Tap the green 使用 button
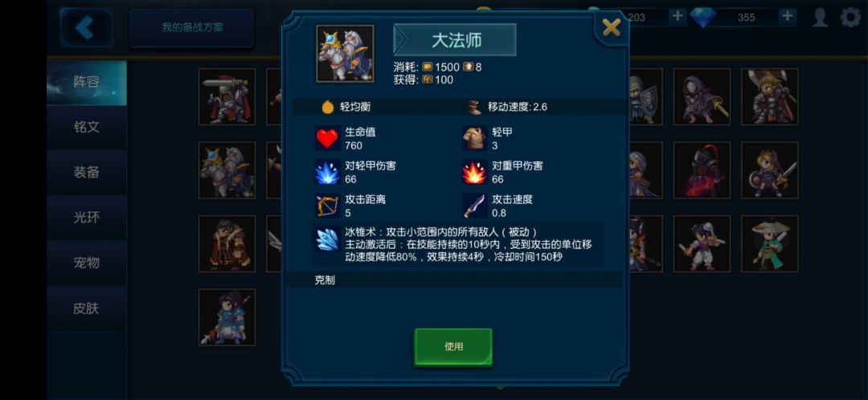Screen dimensions: 868x400 coord(453,347)
